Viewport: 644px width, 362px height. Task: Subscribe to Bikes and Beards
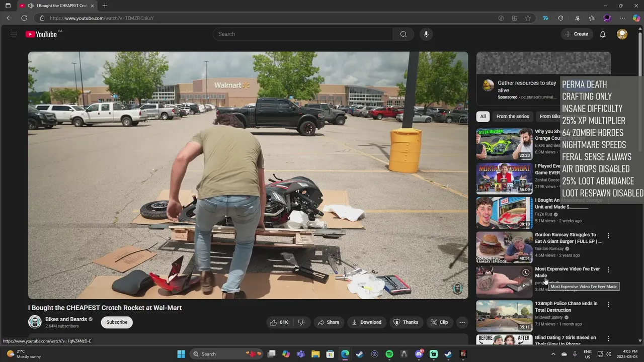[117, 322]
